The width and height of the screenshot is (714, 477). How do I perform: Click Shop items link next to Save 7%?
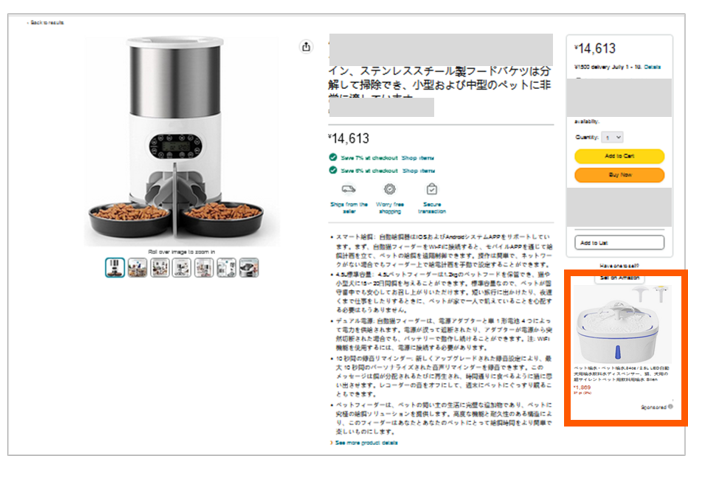point(418,158)
